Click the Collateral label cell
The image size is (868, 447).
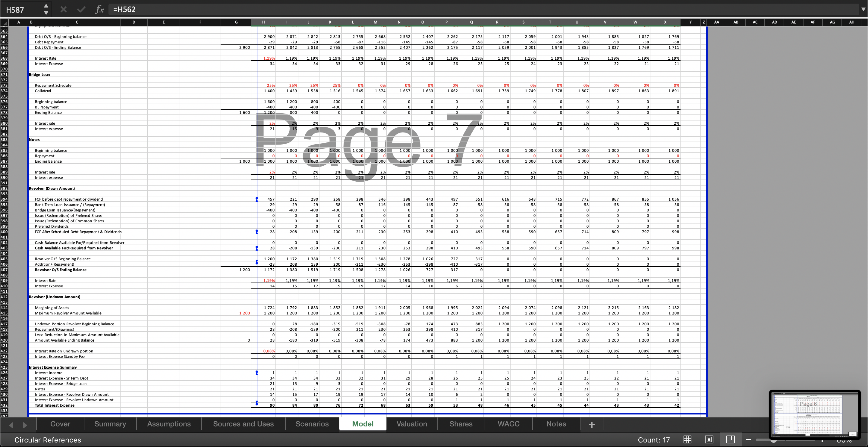[43, 91]
